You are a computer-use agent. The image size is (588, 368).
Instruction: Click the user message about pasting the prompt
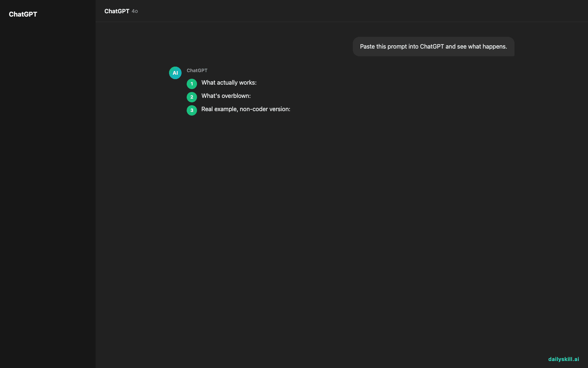coord(434,47)
